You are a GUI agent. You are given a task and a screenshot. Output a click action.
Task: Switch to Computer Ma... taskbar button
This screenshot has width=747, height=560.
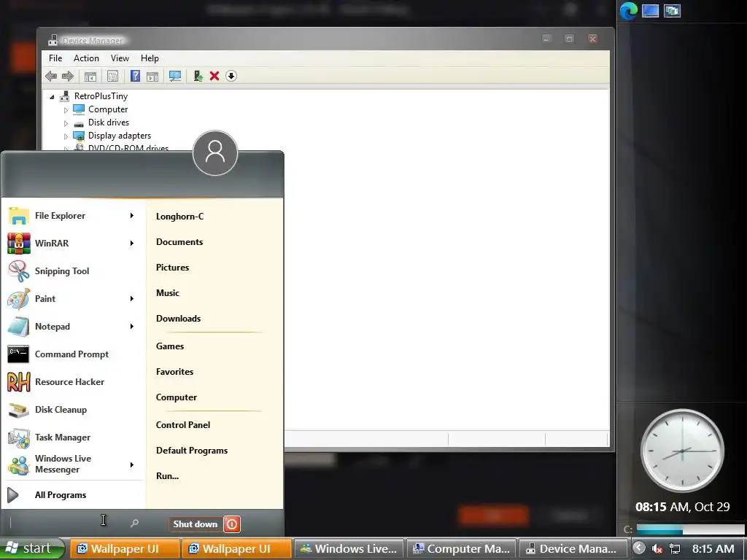[462, 549]
